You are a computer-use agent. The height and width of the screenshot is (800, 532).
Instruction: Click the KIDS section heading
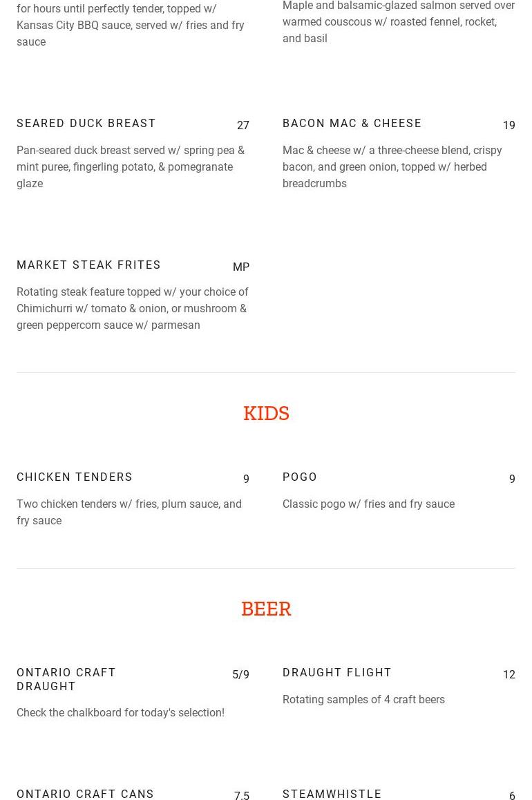(266, 413)
